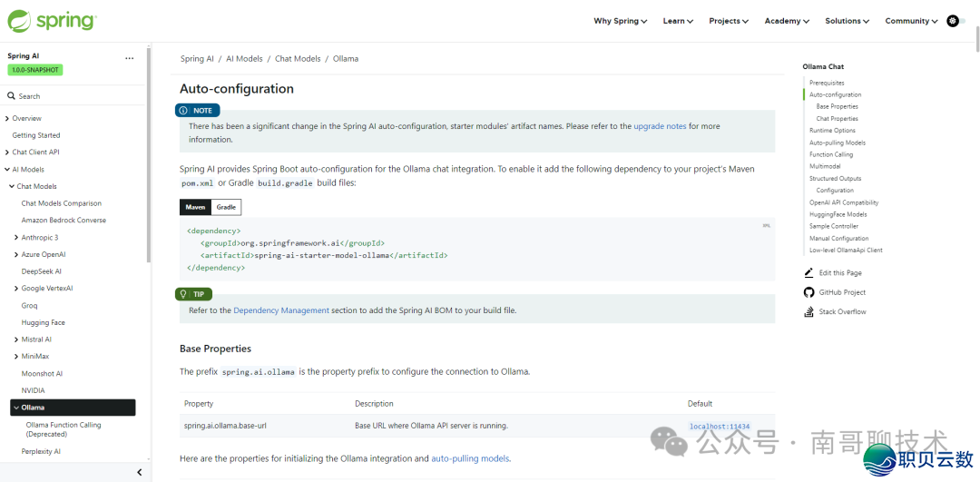Open the Community menu
The image size is (980, 482).
(911, 21)
